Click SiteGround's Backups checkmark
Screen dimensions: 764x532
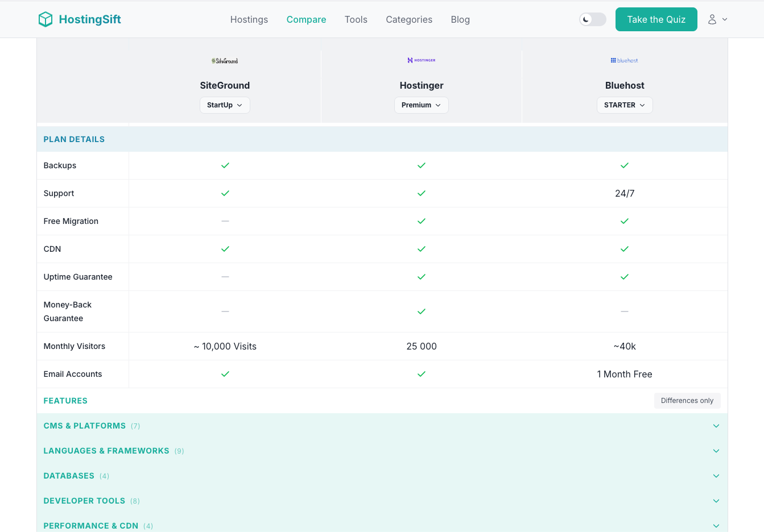(x=225, y=165)
